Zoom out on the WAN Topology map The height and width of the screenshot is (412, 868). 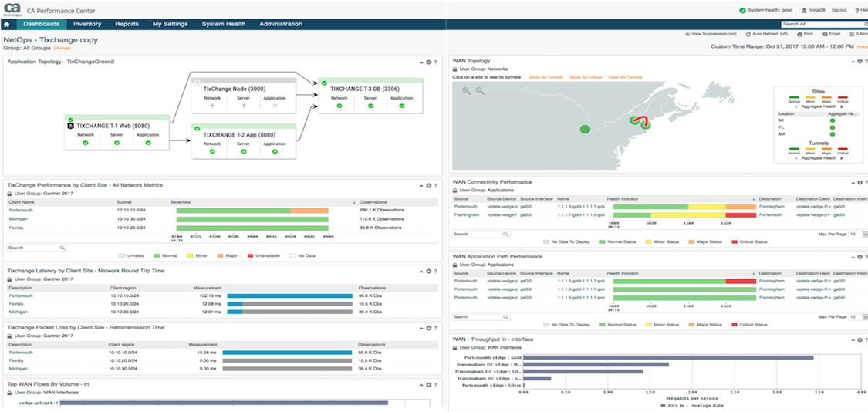click(x=480, y=91)
